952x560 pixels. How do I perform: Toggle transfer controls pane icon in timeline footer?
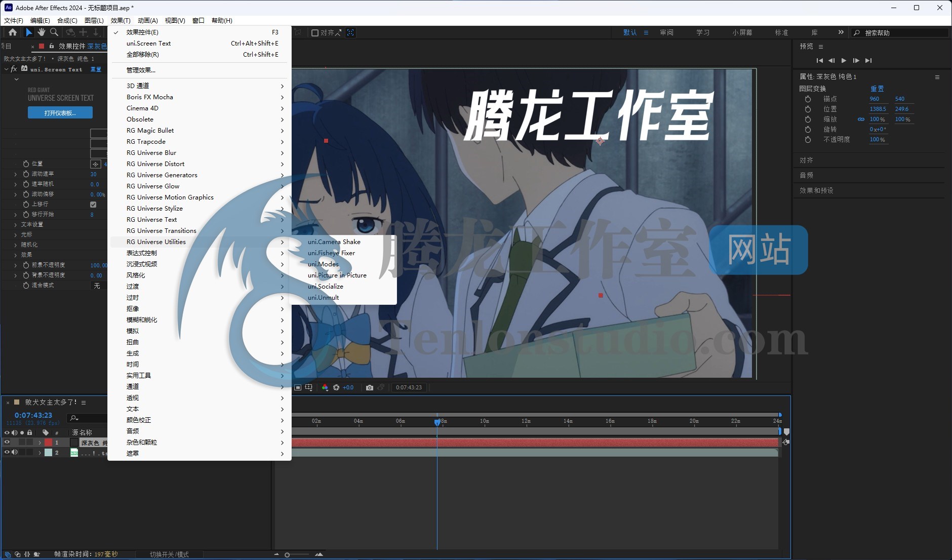(x=17, y=554)
